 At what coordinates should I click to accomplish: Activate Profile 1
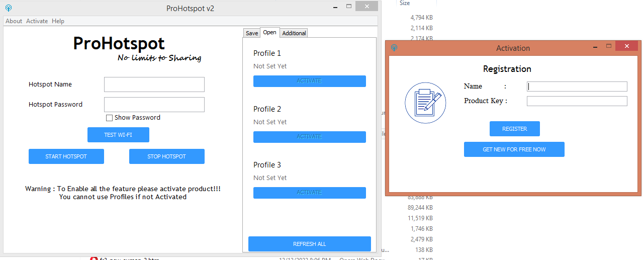pos(310,81)
